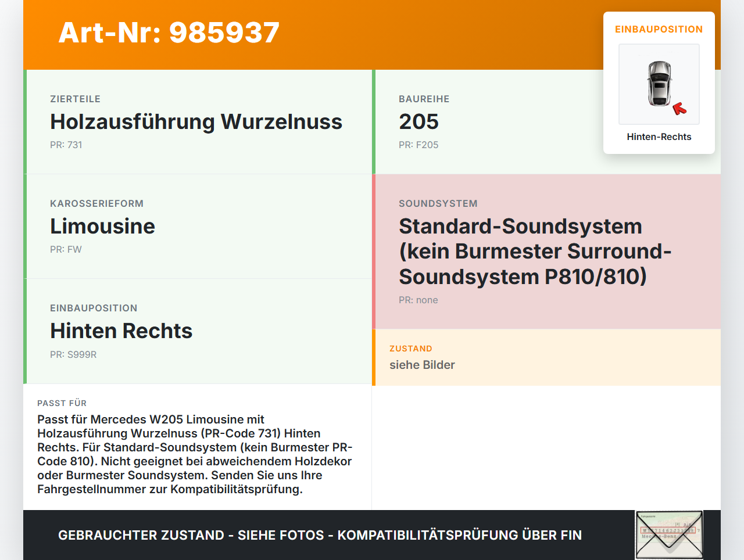This screenshot has width=744, height=560.
Task: Select PR-Code S999R under Hinten Rechts
Action: (73, 354)
